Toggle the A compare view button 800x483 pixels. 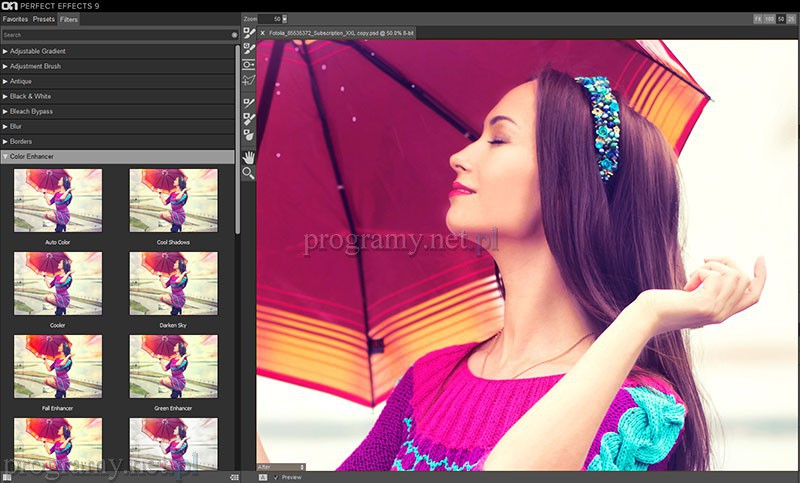click(263, 477)
